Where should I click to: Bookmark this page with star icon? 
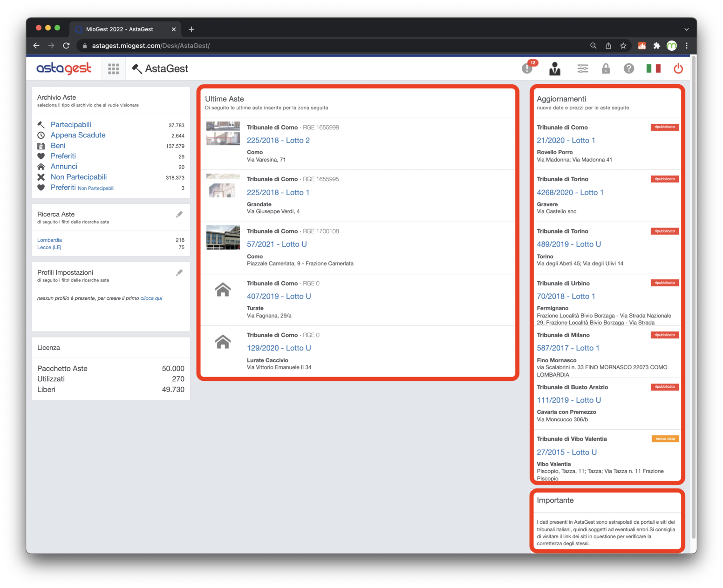623,46
